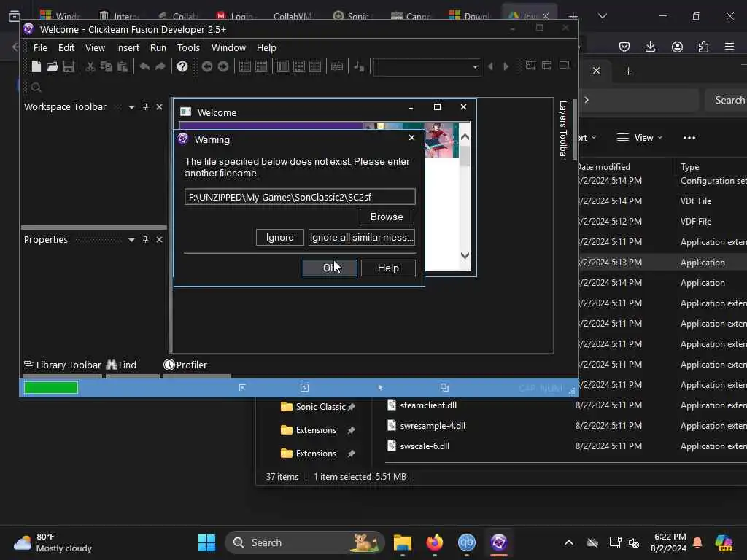Open the Sort dropdown in File Explorer
Image resolution: width=747 pixels, height=560 pixels.
[x=587, y=138]
